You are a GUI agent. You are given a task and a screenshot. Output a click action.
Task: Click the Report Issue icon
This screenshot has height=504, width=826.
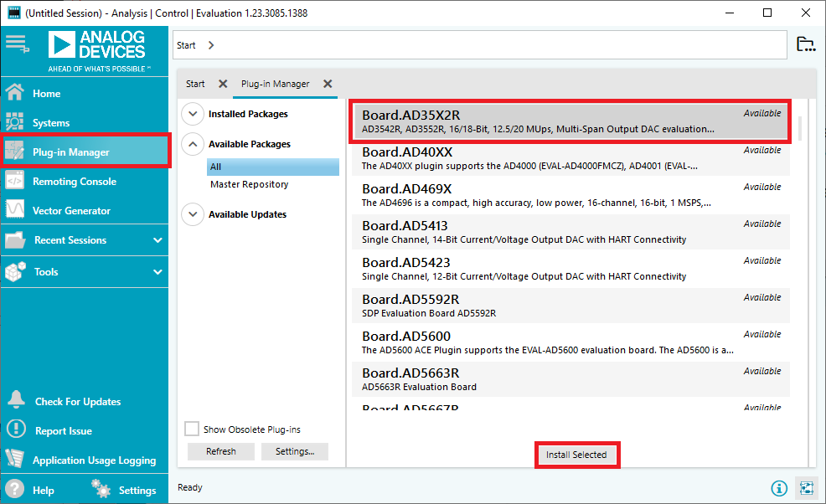15,430
